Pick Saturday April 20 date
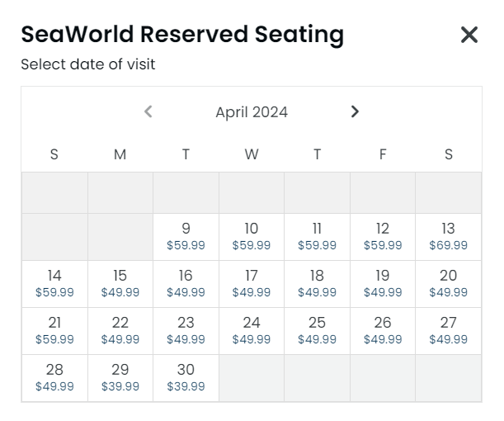The height and width of the screenshot is (421, 504). click(448, 283)
